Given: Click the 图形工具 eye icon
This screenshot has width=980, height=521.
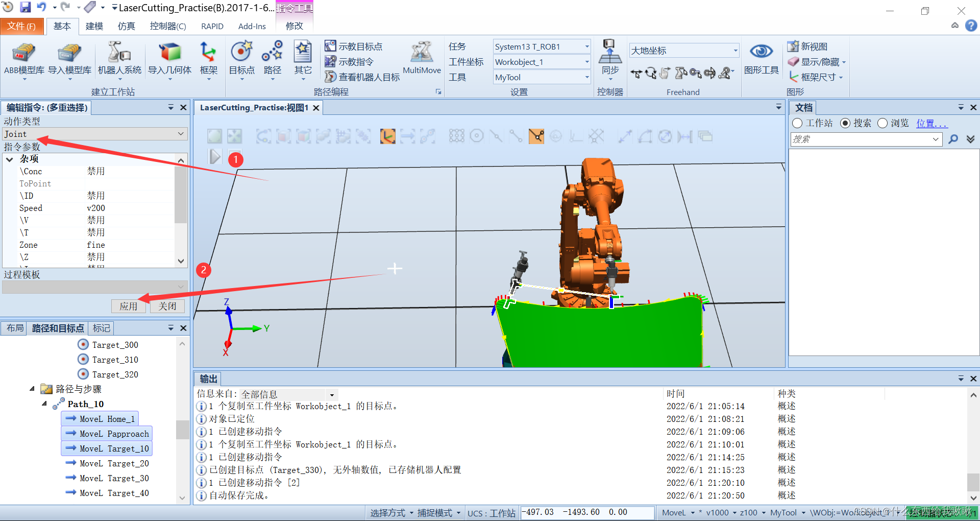Looking at the screenshot, I should (761, 52).
